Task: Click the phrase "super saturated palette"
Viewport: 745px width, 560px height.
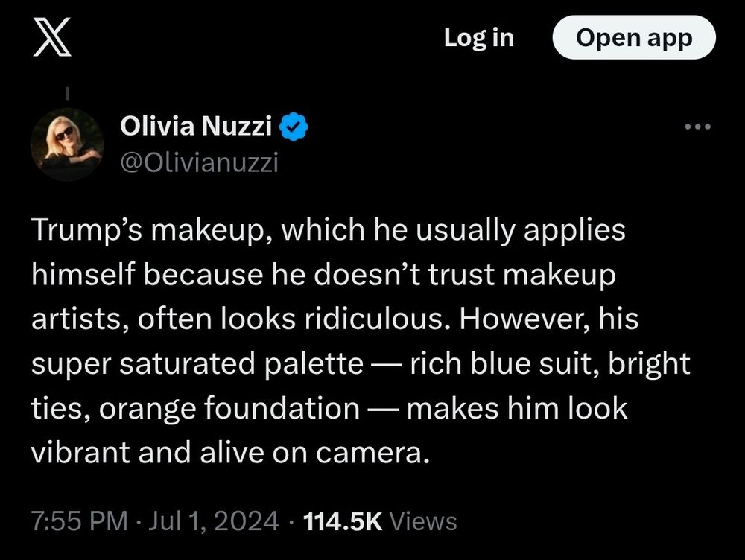Action: coord(197,364)
